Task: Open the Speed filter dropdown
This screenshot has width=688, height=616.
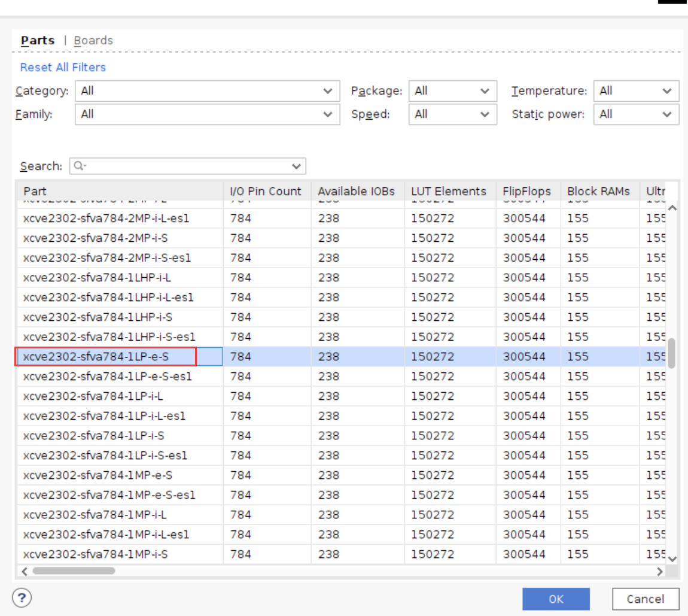Action: click(453, 114)
